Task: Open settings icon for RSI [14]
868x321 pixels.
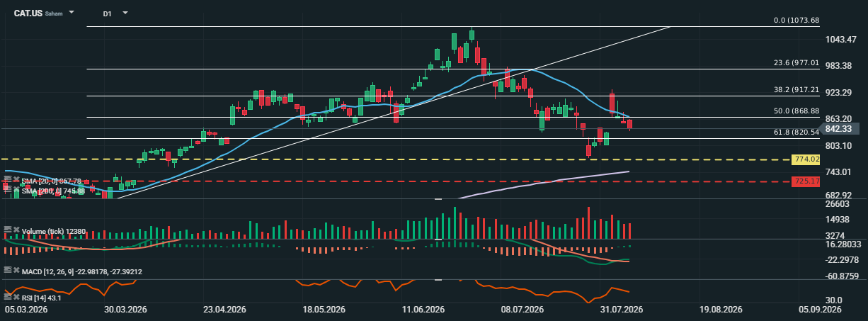Action: pyautogui.click(x=8, y=297)
